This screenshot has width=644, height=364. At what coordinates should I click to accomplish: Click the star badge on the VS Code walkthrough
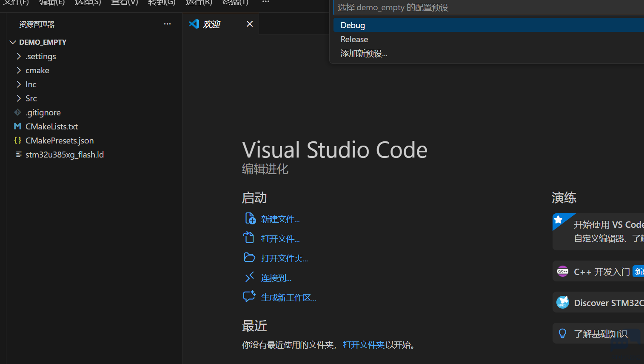pyautogui.click(x=559, y=220)
